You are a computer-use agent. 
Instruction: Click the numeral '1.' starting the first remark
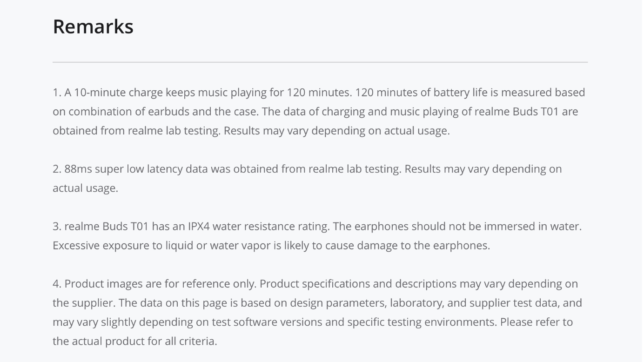[57, 93]
